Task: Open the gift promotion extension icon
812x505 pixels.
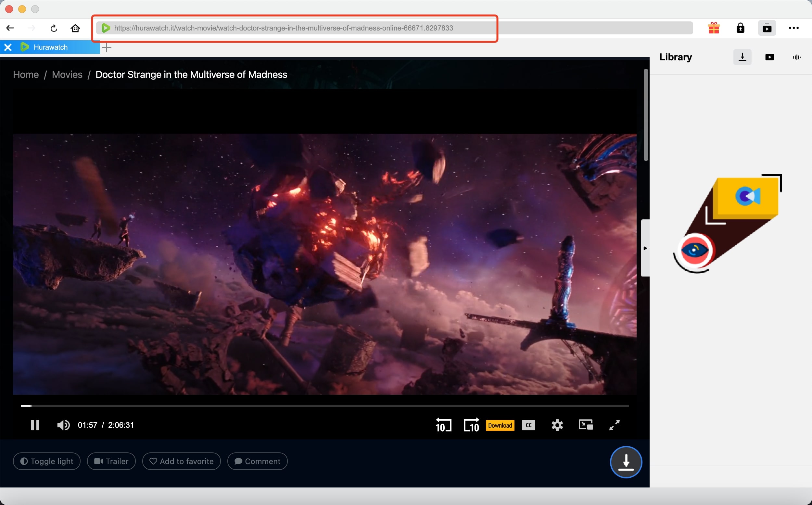Action: click(714, 28)
